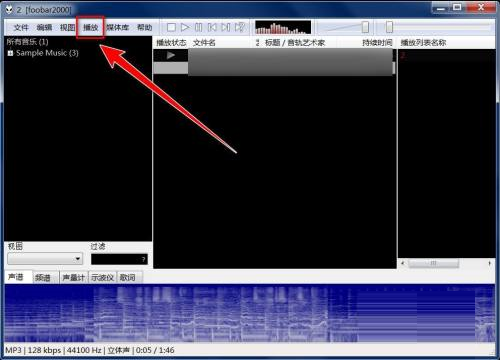Click the foobar2000 alien icon in title bar
Viewport: 500px width, 360px height.
[9, 9]
